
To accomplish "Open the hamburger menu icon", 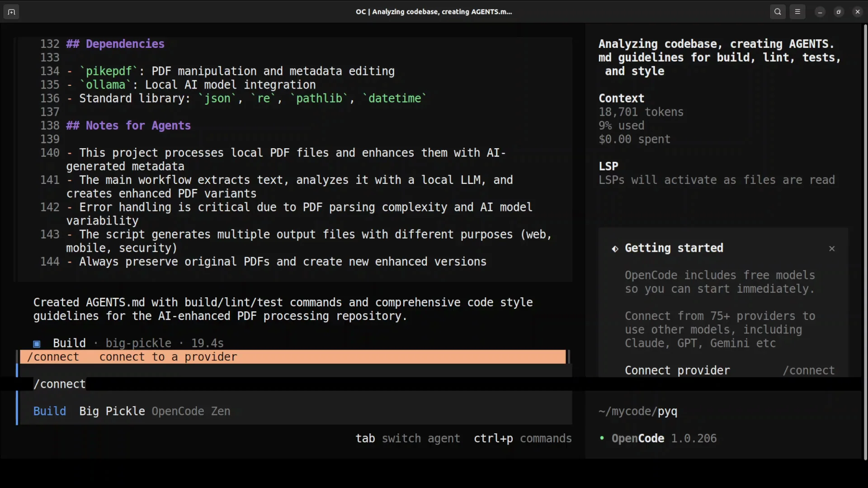I will 797,12.
